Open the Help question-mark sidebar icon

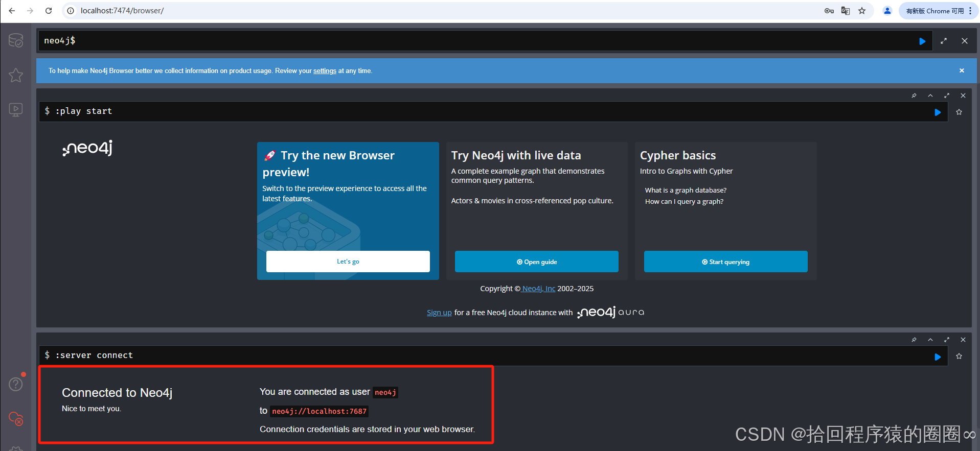(x=16, y=384)
